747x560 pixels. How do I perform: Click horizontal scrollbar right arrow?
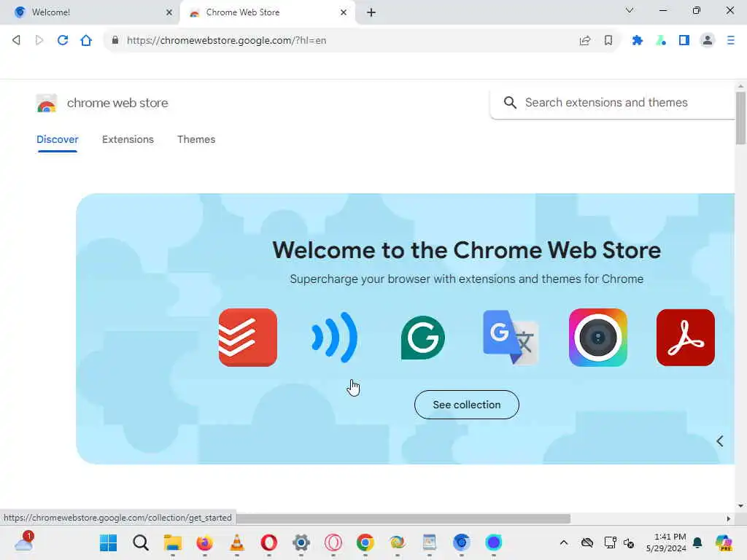click(x=729, y=518)
